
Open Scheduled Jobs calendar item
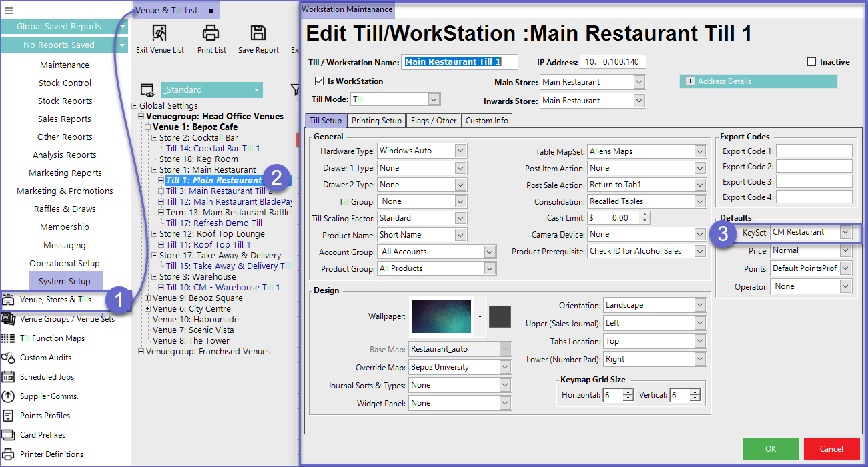tap(47, 377)
